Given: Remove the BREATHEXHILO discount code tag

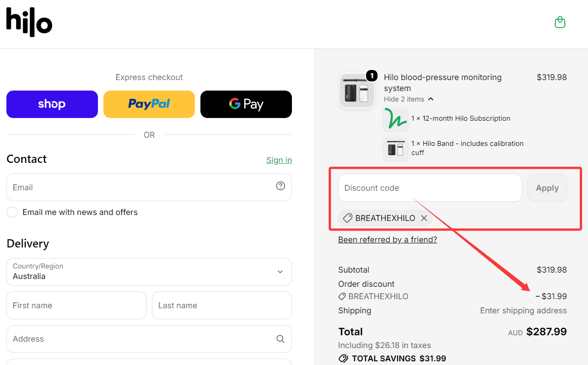Looking at the screenshot, I should (424, 218).
